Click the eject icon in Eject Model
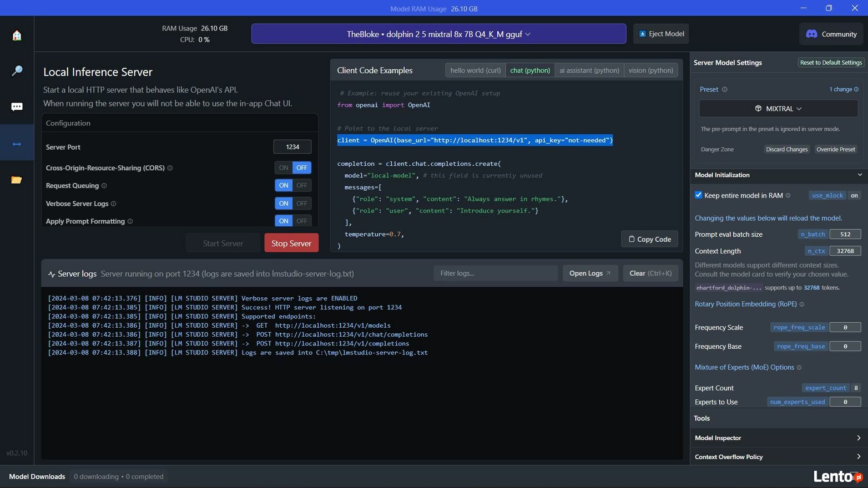This screenshot has width=868, height=488. (x=643, y=34)
